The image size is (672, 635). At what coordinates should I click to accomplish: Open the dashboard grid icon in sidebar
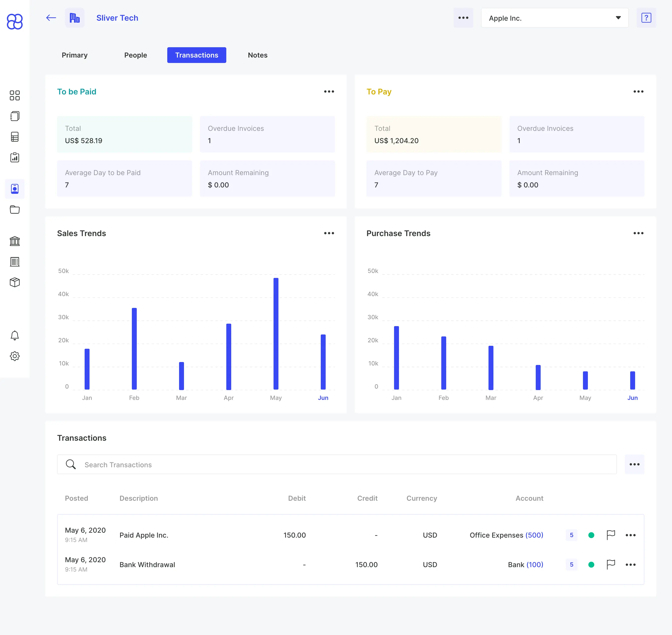tap(15, 95)
